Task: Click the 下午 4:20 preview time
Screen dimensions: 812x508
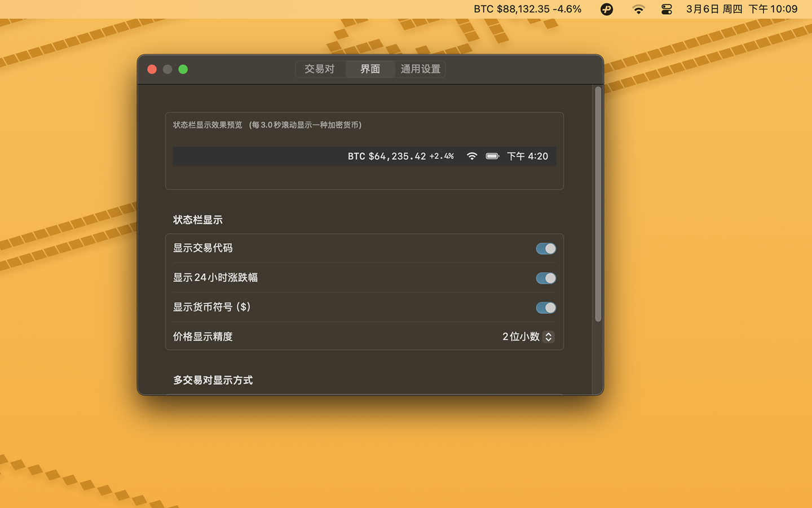Action: click(x=527, y=156)
